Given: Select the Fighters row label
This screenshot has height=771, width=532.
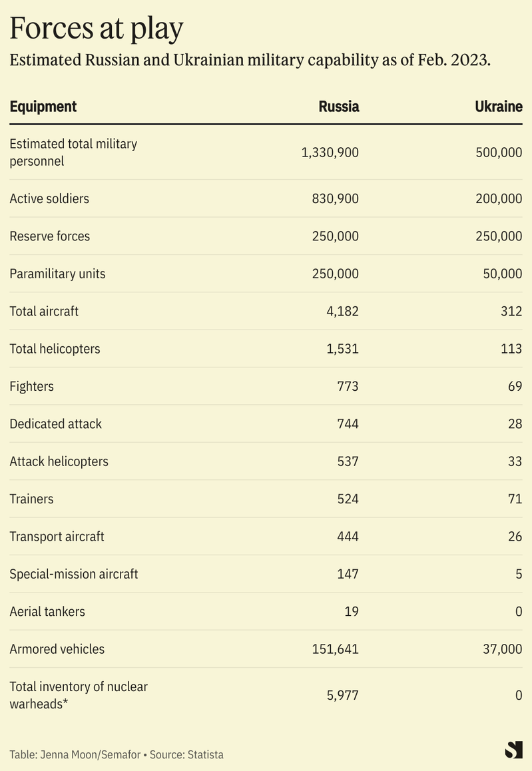Looking at the screenshot, I should (32, 386).
